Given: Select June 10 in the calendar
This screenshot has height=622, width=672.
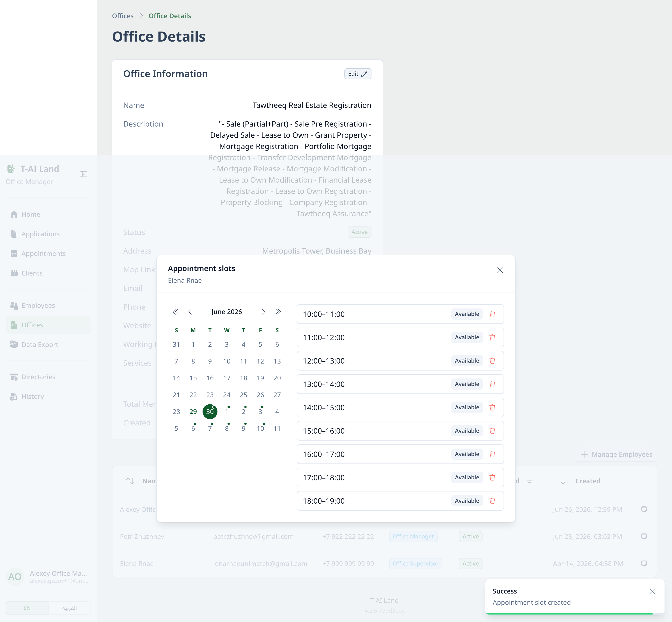Looking at the screenshot, I should click(227, 361).
